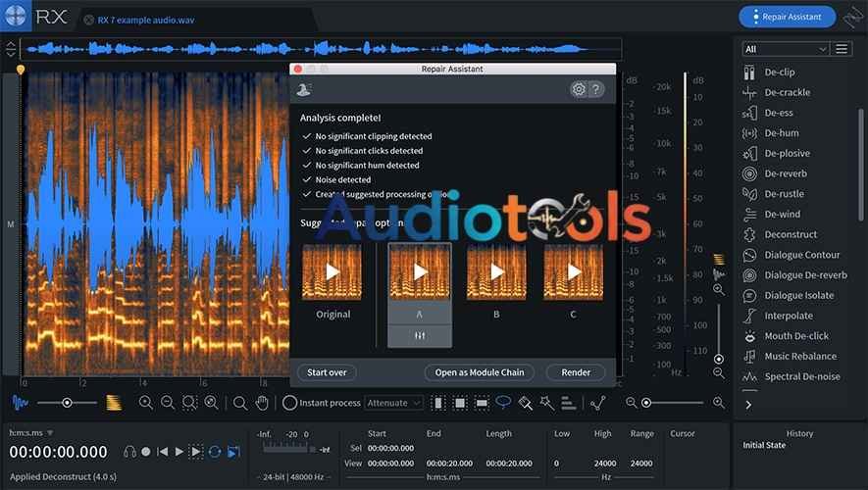Open the De-reverb module
The height and width of the screenshot is (490, 868).
click(x=786, y=173)
